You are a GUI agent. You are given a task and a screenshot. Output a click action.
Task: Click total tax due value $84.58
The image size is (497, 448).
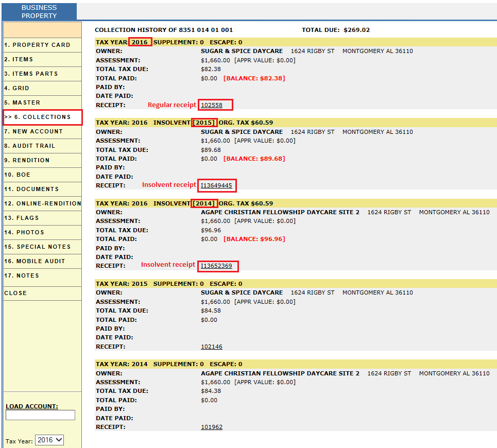pyautogui.click(x=211, y=311)
